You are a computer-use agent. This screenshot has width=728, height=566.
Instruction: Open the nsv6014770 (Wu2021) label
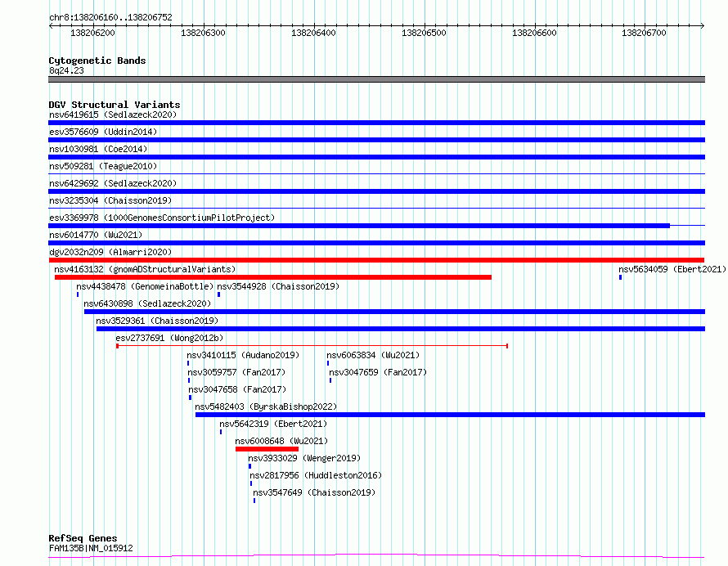tap(96, 235)
